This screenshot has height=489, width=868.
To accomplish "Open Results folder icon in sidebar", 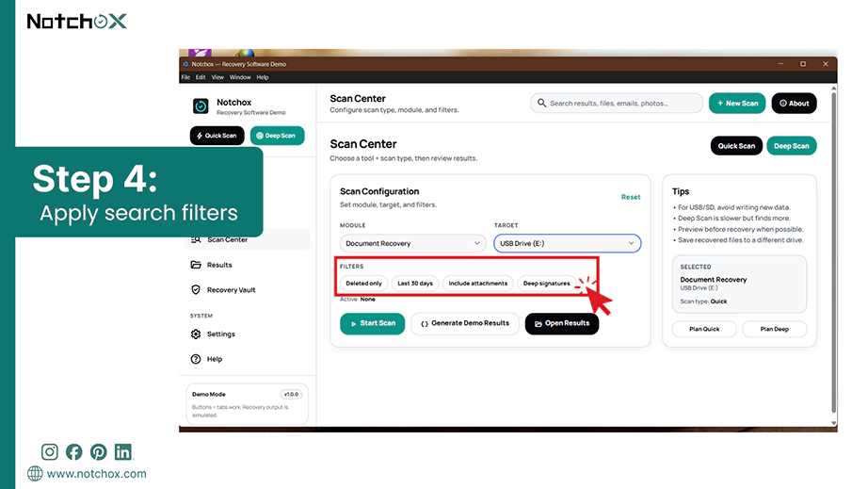I will tap(196, 265).
